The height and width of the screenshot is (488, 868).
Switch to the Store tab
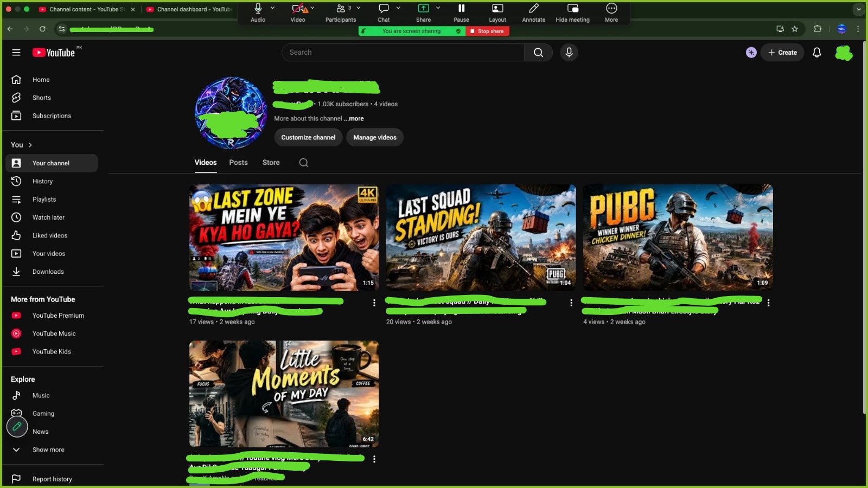(271, 163)
